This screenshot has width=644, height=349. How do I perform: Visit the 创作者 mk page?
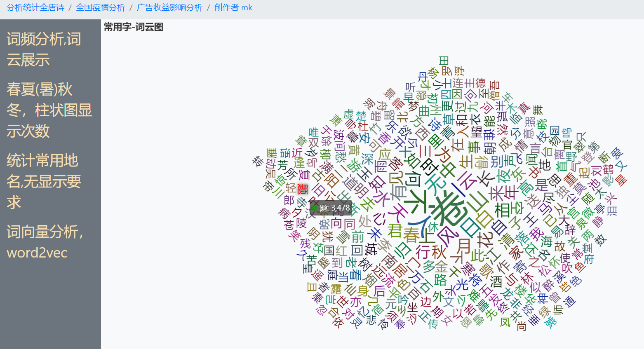pyautogui.click(x=232, y=7)
